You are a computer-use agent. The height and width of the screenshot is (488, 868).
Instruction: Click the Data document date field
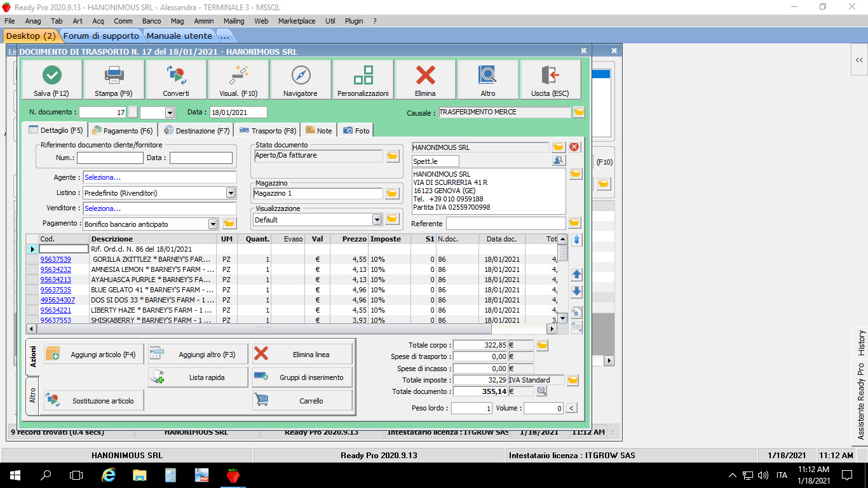click(238, 112)
